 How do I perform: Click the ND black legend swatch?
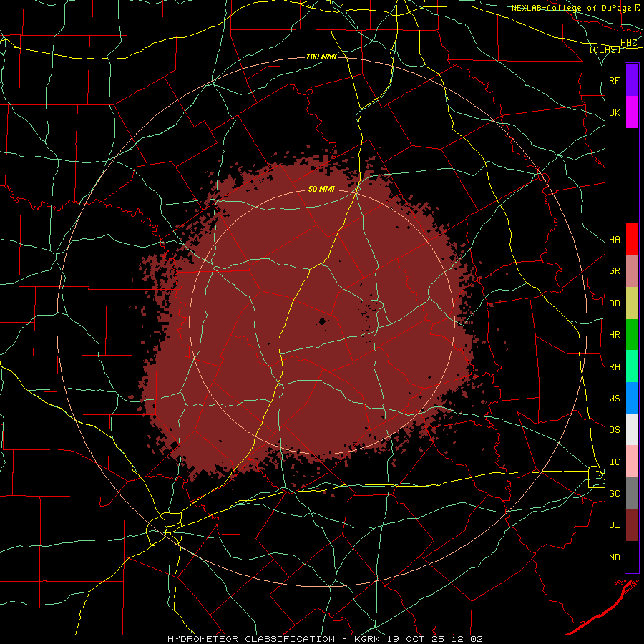click(632, 557)
